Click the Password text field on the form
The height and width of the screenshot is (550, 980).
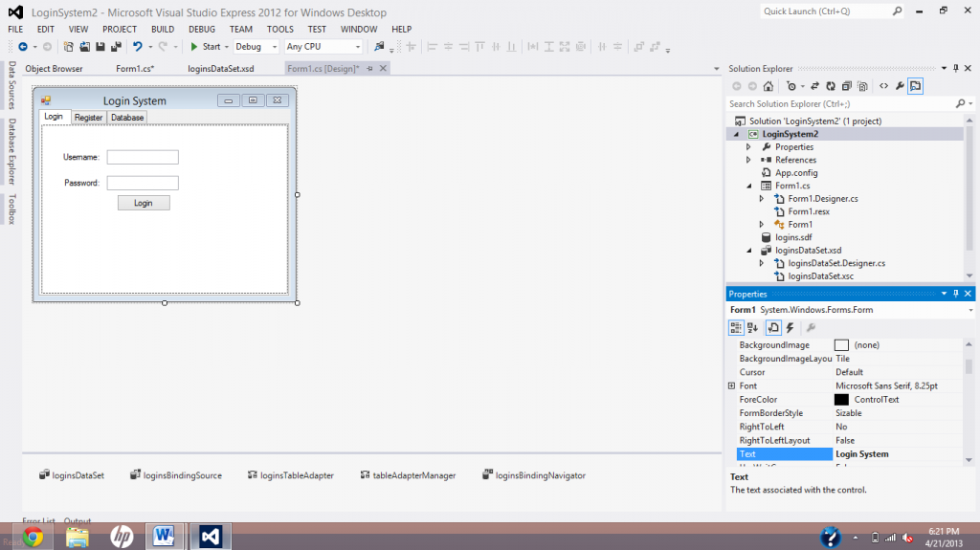(143, 183)
